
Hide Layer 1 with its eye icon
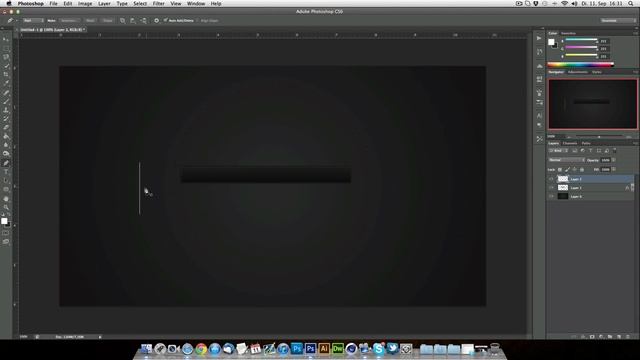[x=551, y=187]
